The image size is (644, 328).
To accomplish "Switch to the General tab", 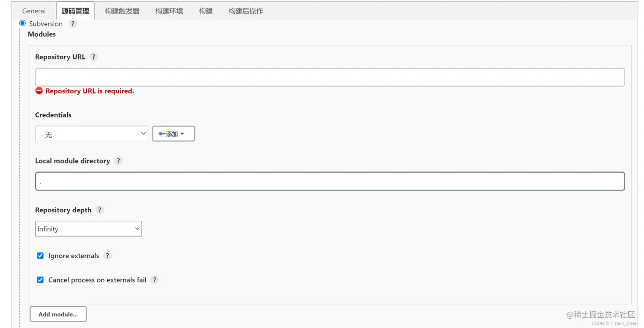I will (34, 11).
